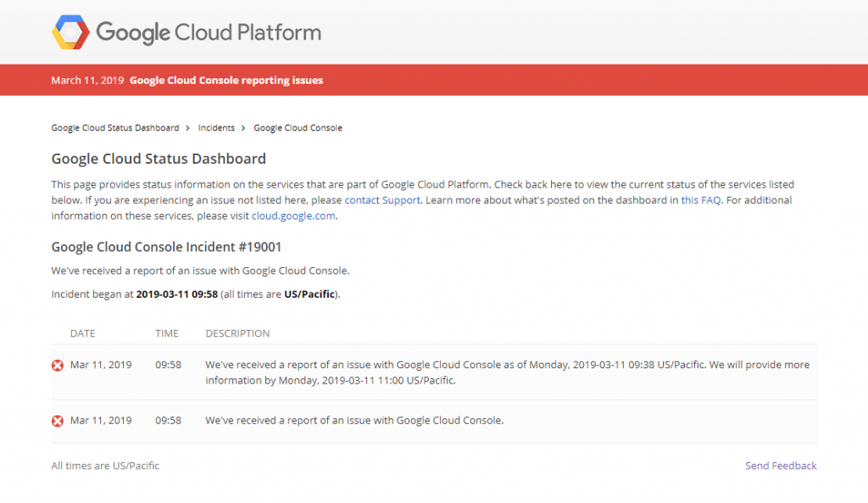Expand the breadcrumb chevron after Incidents
This screenshot has width=868, height=503.
[x=242, y=127]
